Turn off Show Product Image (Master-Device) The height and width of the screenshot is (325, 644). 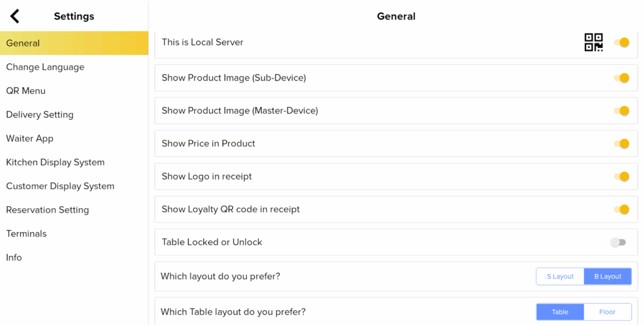pyautogui.click(x=621, y=111)
